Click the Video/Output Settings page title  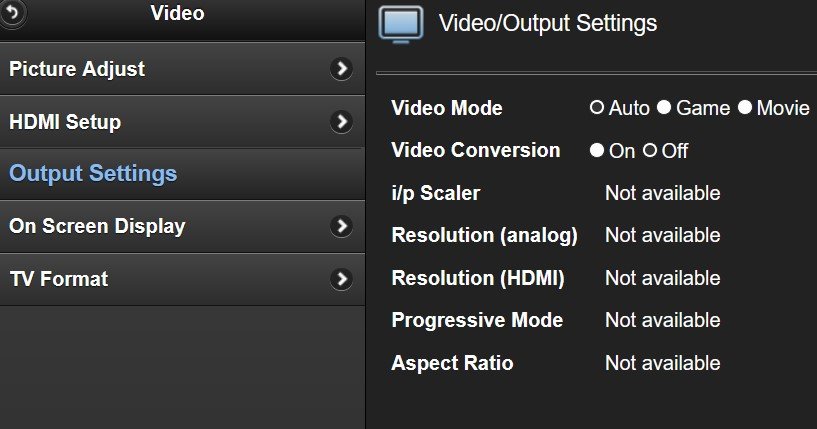point(548,23)
